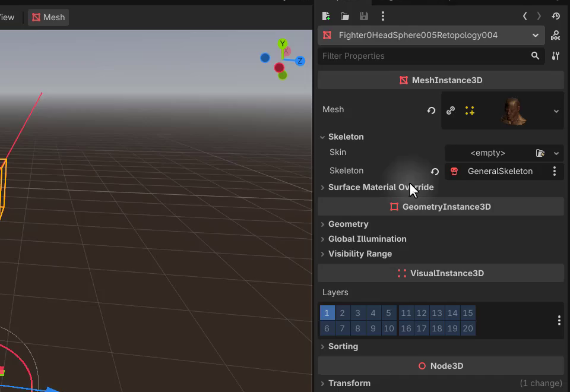
Task: Enable visual layer 11
Action: 406,313
